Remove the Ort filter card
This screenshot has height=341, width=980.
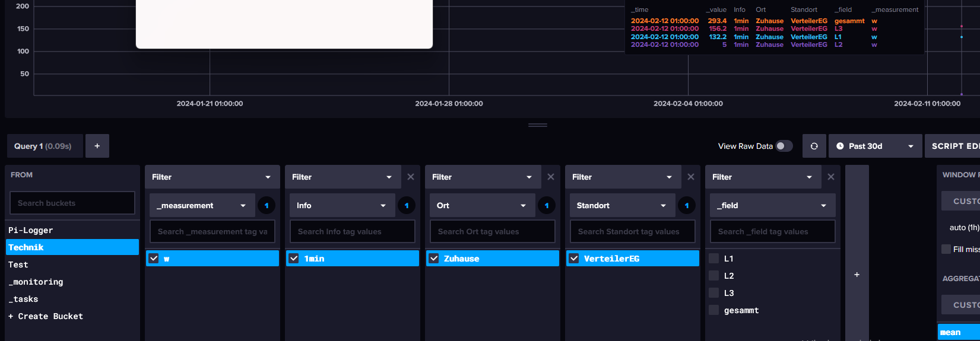tap(551, 177)
